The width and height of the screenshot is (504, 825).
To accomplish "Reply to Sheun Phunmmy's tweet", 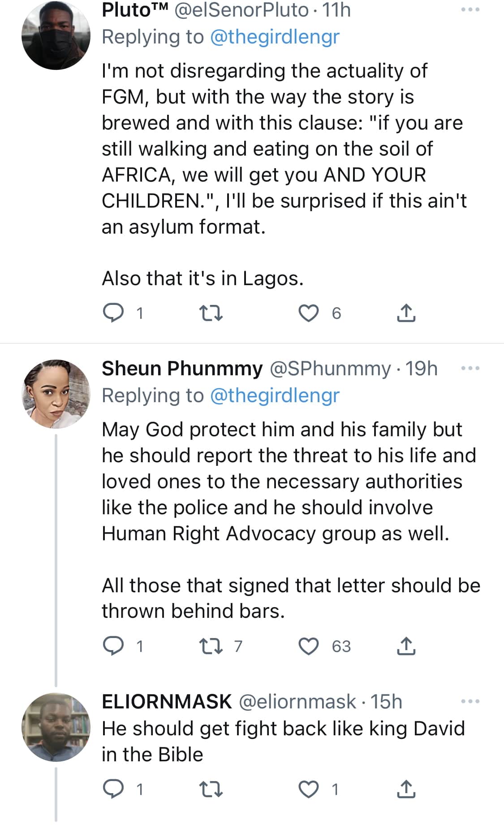I will click(113, 646).
